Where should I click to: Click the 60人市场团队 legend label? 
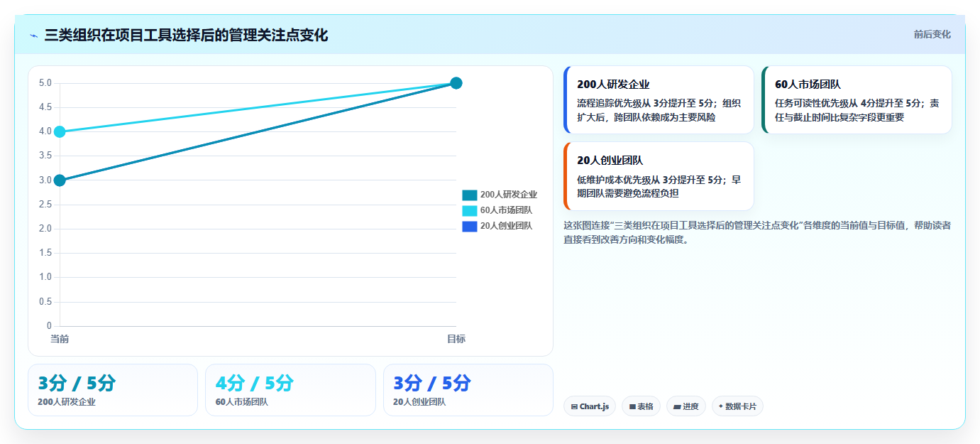click(506, 210)
